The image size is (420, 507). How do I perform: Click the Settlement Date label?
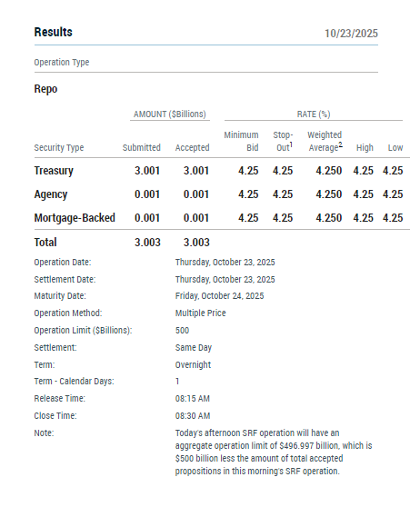click(x=65, y=279)
